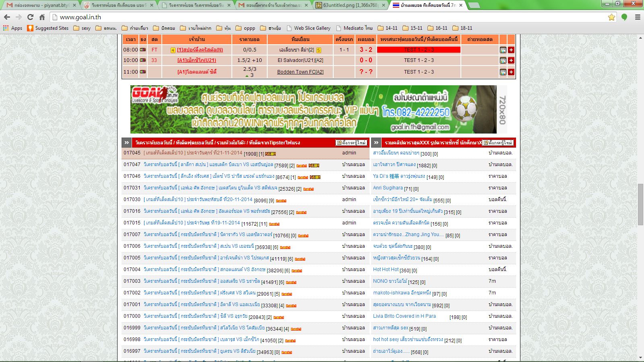Click the admin author on topic 017045

(x=349, y=153)
